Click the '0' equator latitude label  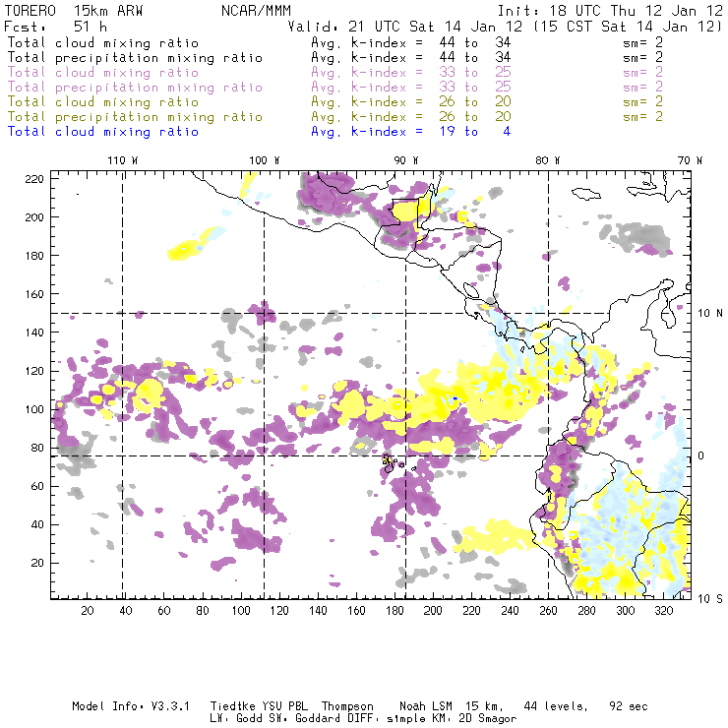[701, 455]
